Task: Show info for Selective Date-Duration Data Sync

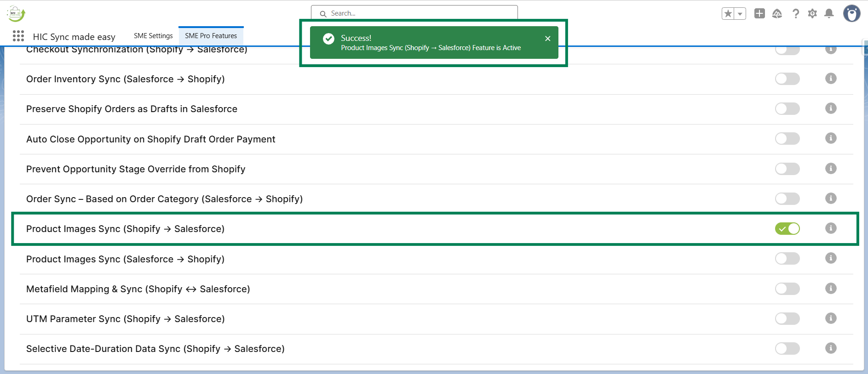Action: 831,348
